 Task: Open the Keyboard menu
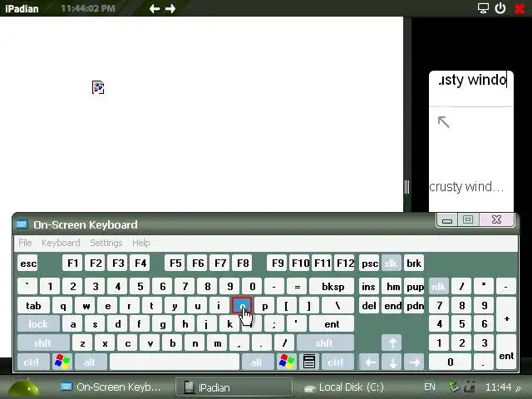point(61,243)
